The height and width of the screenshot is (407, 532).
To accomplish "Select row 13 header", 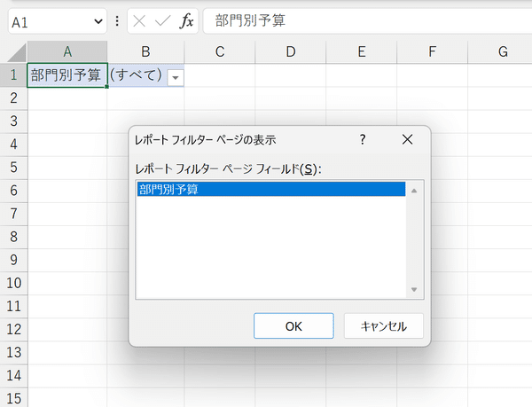I will pos(13,352).
